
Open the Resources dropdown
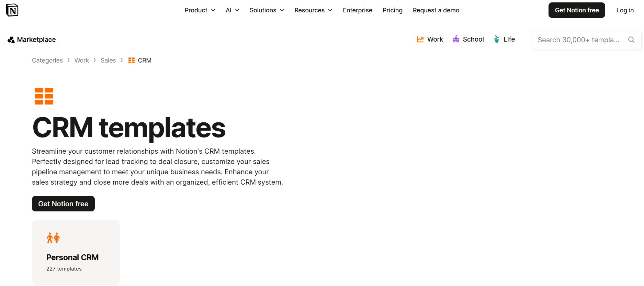coord(313,10)
